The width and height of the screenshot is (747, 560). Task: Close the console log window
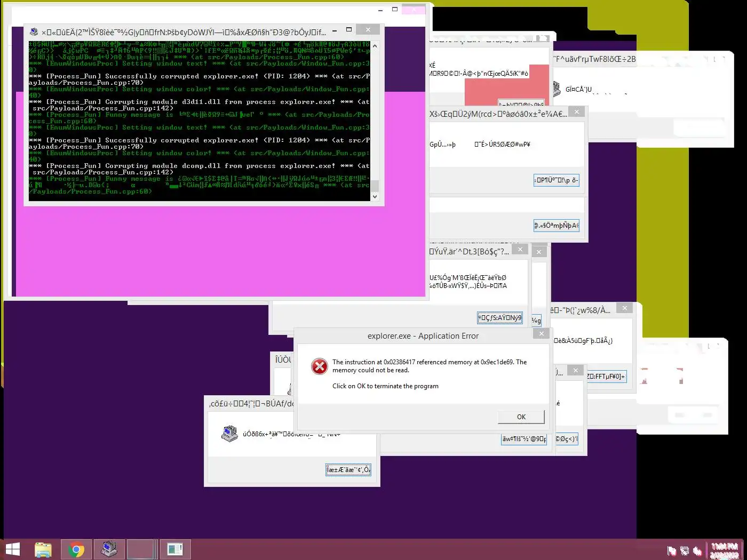click(368, 29)
